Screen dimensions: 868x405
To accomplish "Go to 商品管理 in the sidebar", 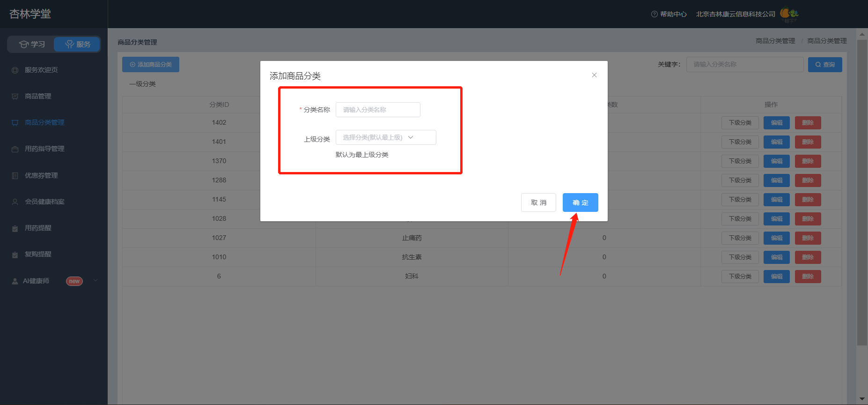I will (38, 96).
